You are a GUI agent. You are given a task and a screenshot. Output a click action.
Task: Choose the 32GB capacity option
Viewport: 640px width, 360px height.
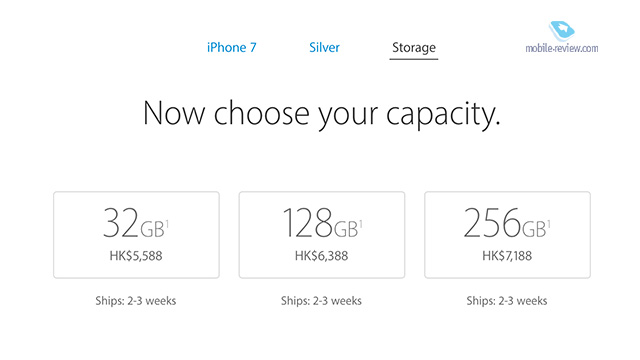(x=136, y=235)
